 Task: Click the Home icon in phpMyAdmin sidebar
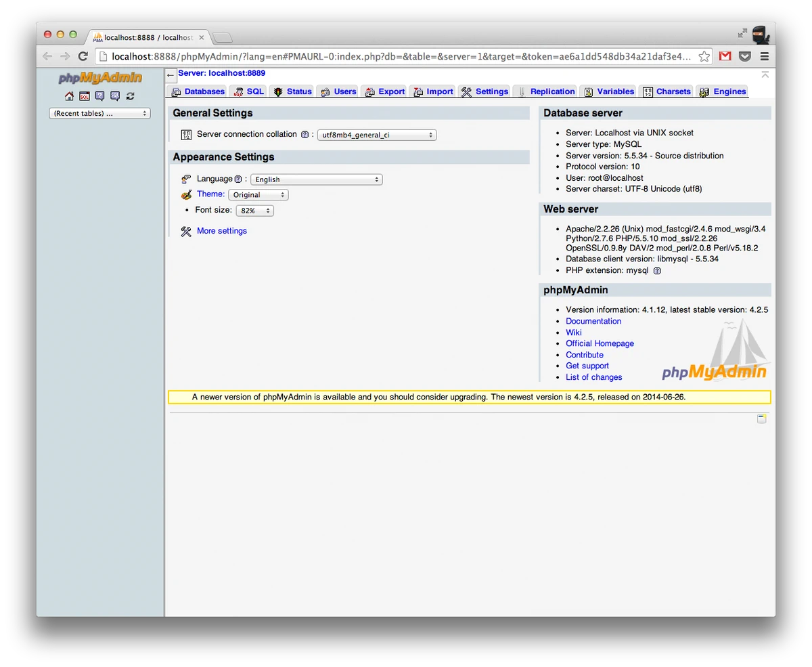69,96
